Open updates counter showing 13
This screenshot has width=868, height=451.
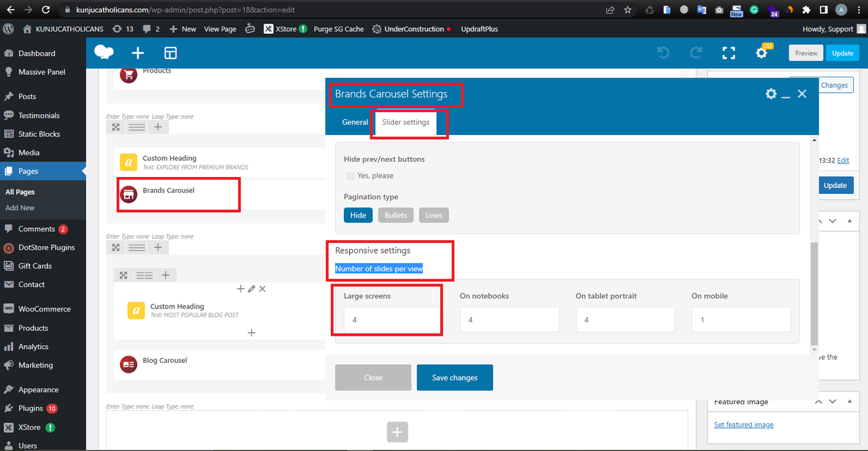coord(122,29)
